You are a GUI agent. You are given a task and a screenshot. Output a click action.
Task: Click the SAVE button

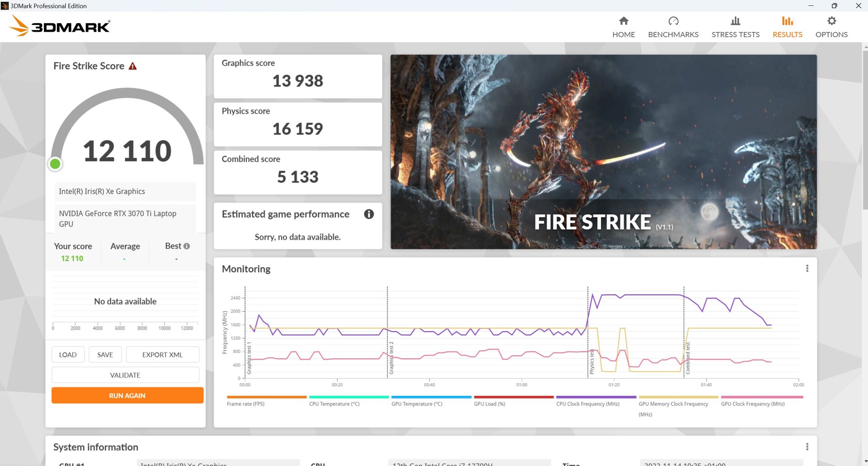pyautogui.click(x=105, y=354)
